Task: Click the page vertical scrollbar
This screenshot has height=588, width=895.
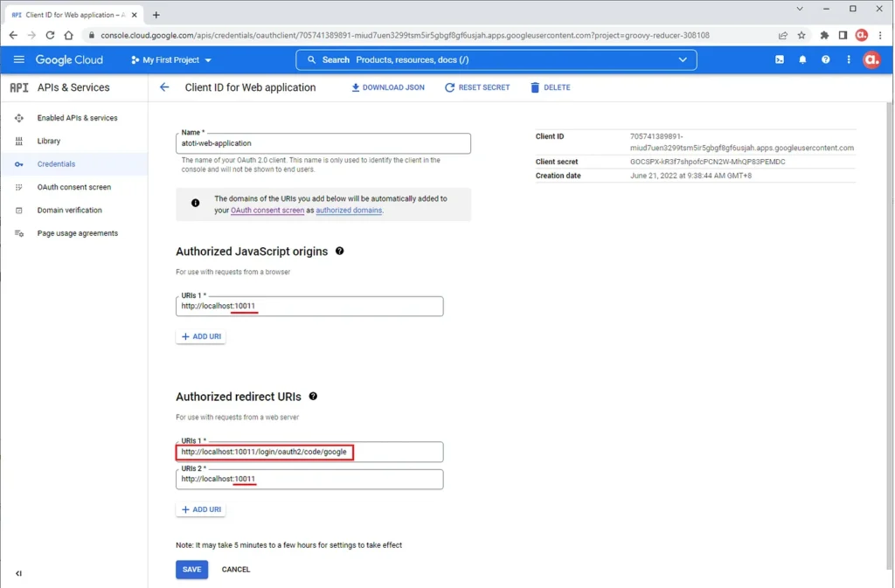Action: pos(889,336)
